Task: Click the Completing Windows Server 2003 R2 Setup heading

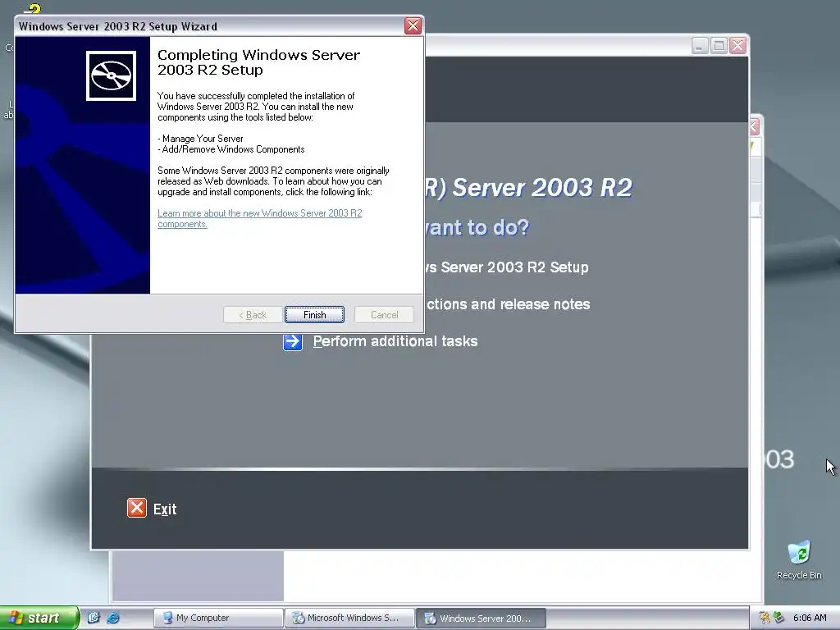Action: [x=258, y=62]
